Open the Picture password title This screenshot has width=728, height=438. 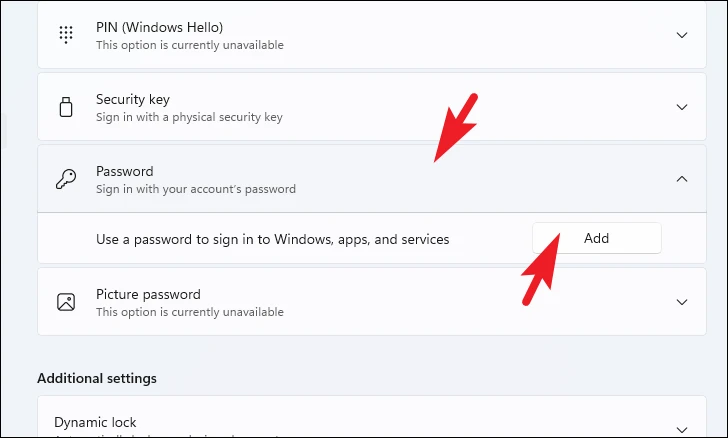pos(148,294)
